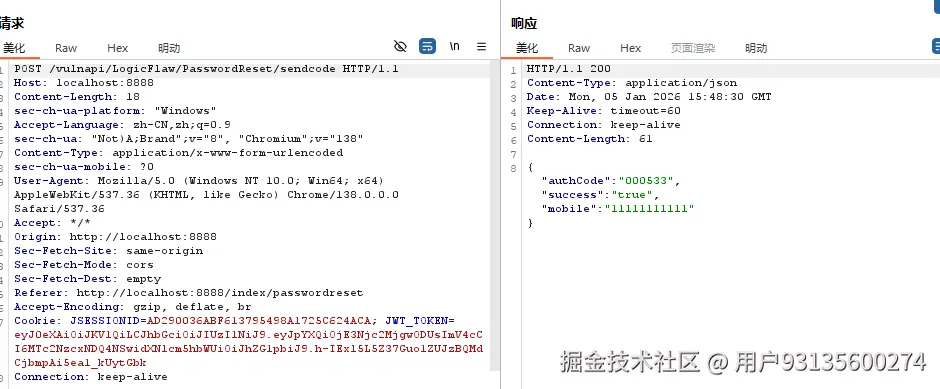940x389 pixels.
Task: Click the Accept: */* header line
Action: coord(52,222)
